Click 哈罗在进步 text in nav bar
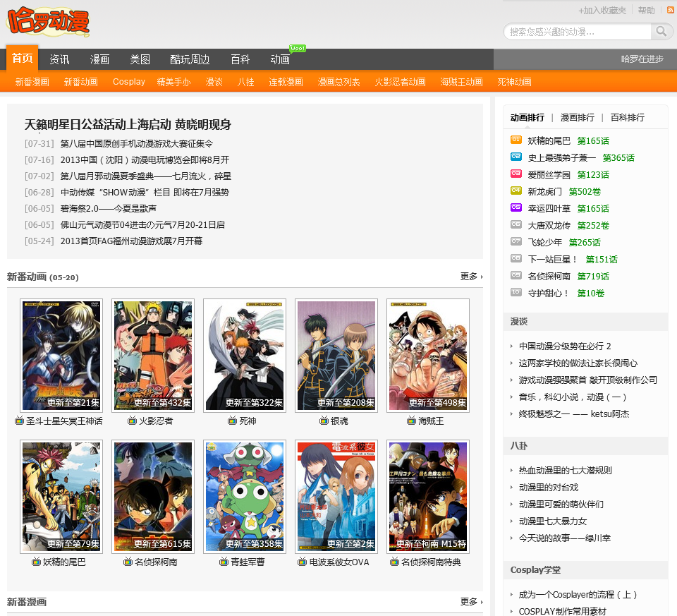This screenshot has width=677, height=616. pyautogui.click(x=642, y=59)
